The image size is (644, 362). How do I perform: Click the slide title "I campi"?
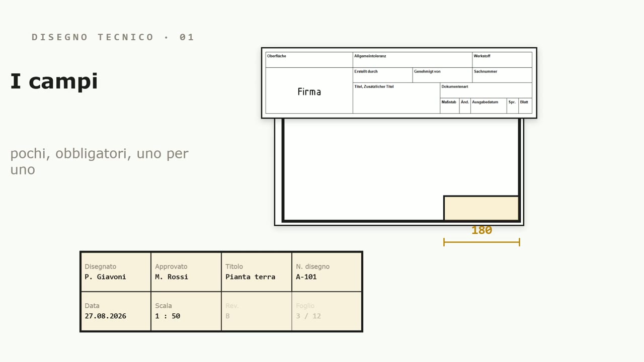[54, 81]
